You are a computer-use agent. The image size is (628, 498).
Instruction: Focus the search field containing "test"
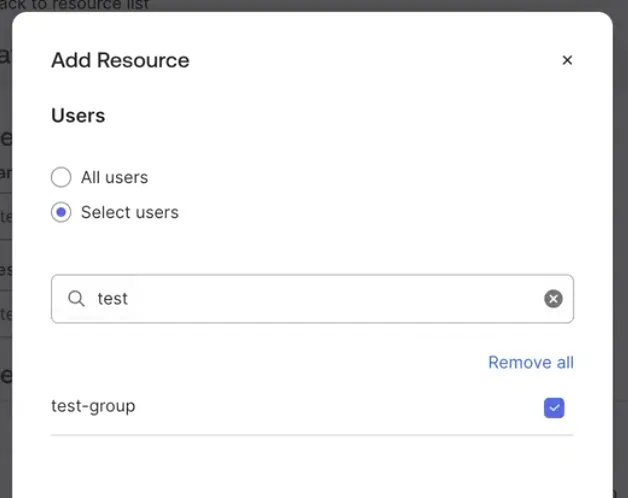[312, 299]
